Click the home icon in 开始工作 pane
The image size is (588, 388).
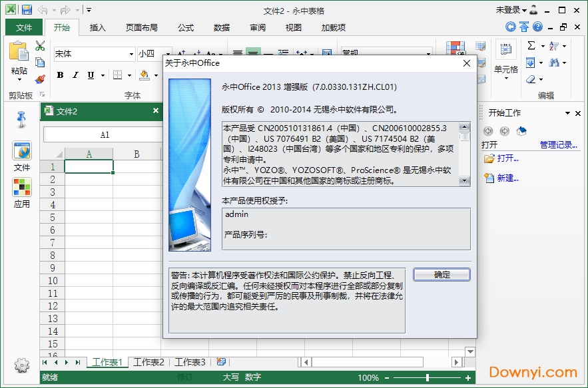[x=521, y=131]
